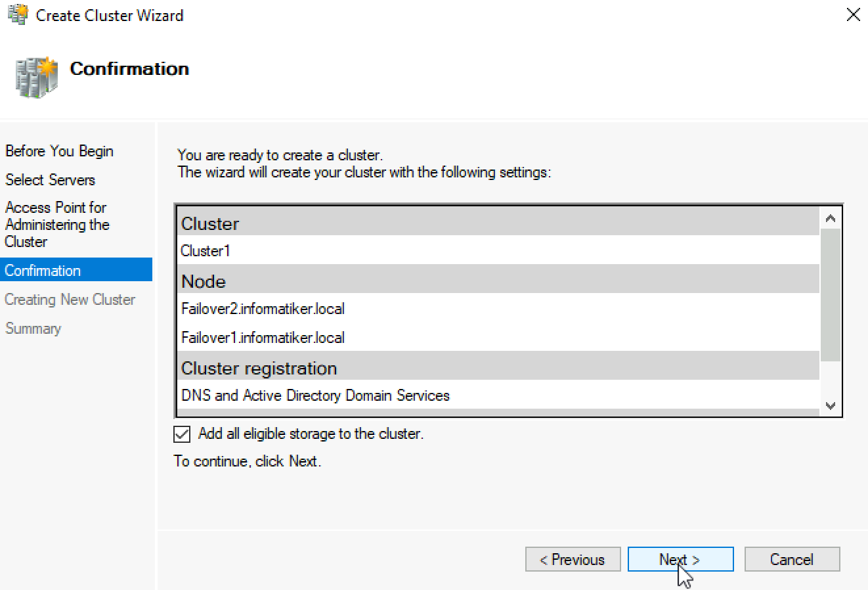Click Failover2.informatiker.local node entry
This screenshot has width=868, height=590.
498,308
